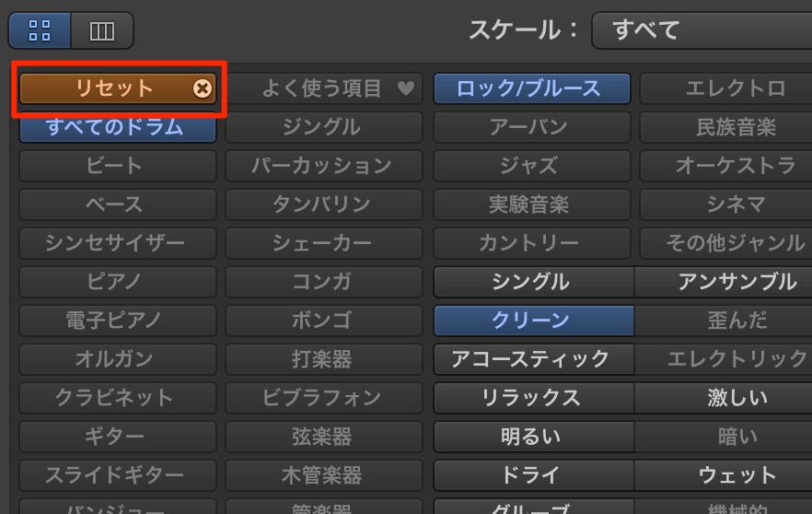812x514 pixels.
Task: Choose the カントリー genre
Action: 532,243
